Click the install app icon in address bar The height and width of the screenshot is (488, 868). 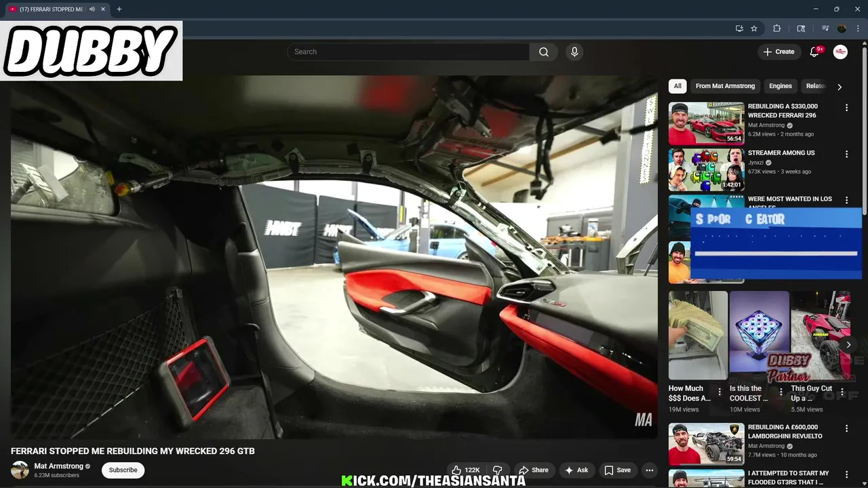pyautogui.click(x=739, y=28)
